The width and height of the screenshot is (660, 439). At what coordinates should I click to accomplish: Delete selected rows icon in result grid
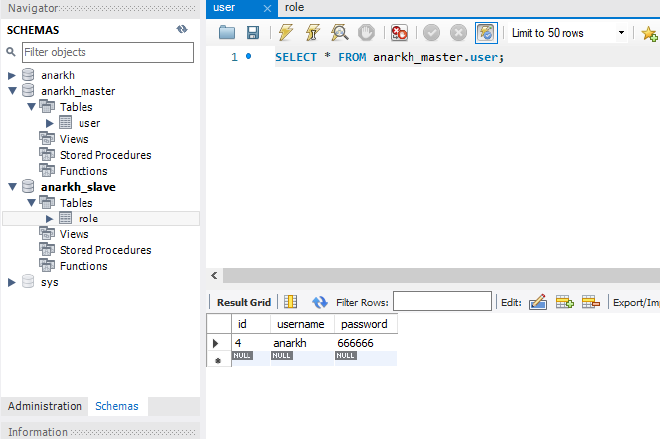590,302
